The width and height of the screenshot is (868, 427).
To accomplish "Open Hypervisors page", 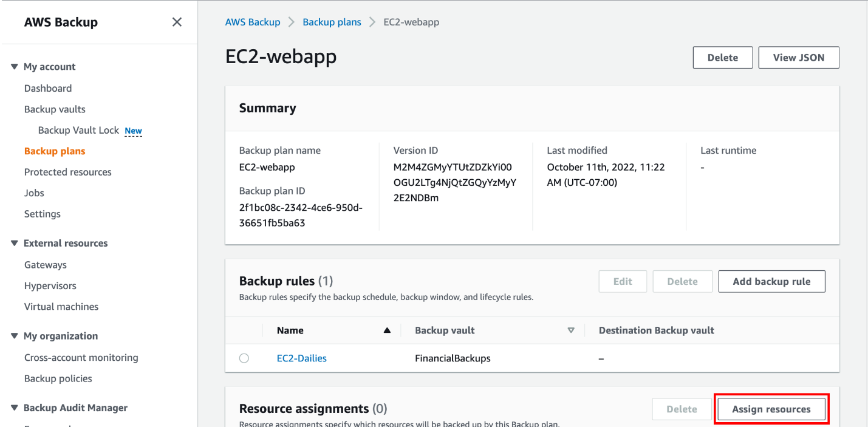I will (50, 285).
